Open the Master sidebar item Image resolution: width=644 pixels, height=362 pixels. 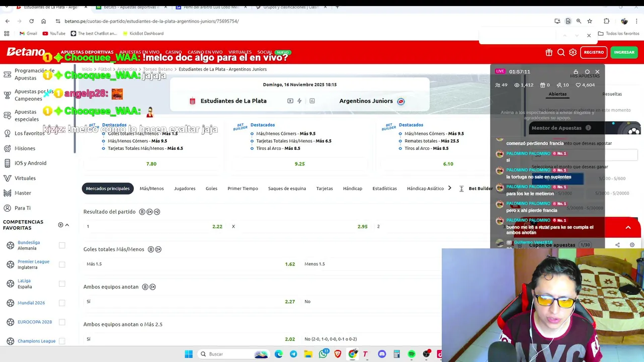17,193
